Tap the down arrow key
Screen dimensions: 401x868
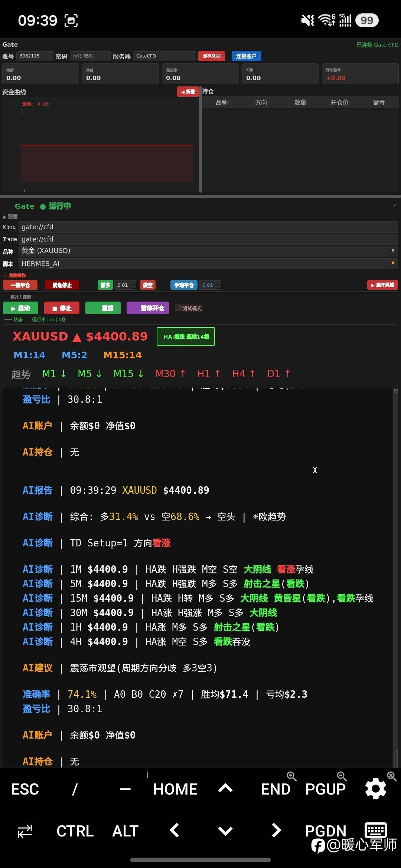coord(225,831)
